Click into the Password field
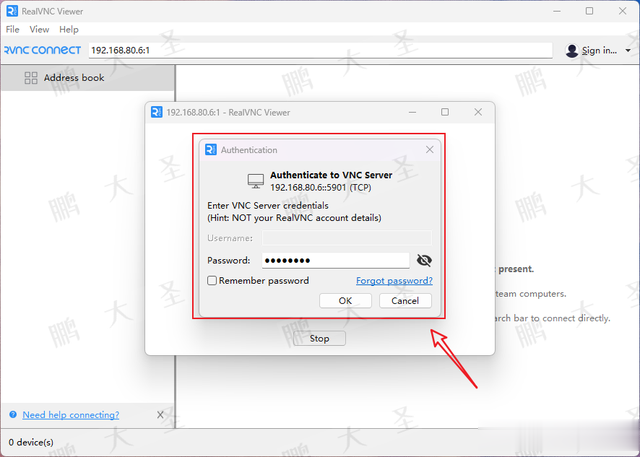The image size is (640, 457). [x=336, y=260]
